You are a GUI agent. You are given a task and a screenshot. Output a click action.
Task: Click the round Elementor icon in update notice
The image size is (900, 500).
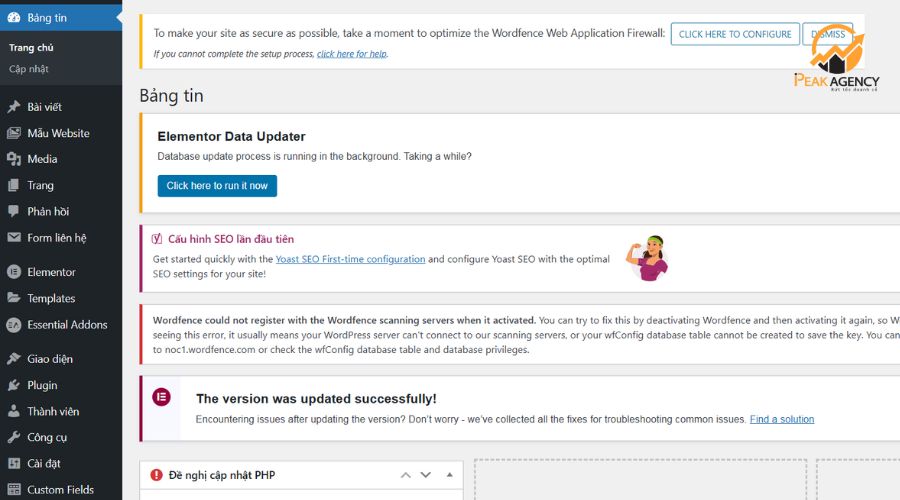(161, 397)
